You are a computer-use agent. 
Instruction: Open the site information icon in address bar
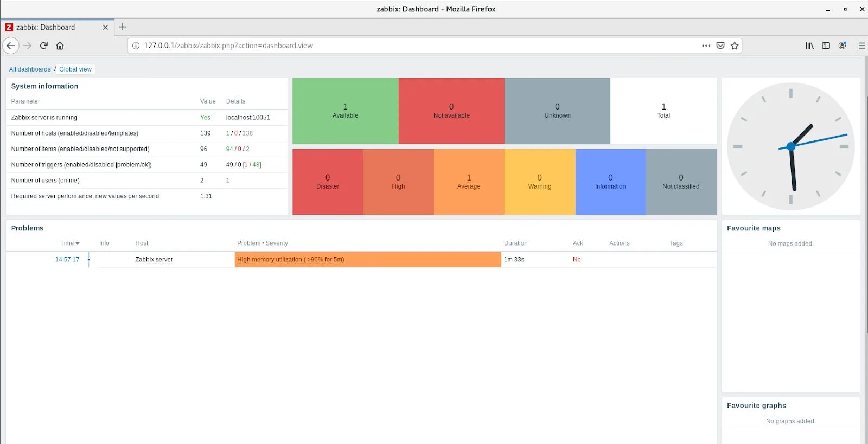point(136,46)
